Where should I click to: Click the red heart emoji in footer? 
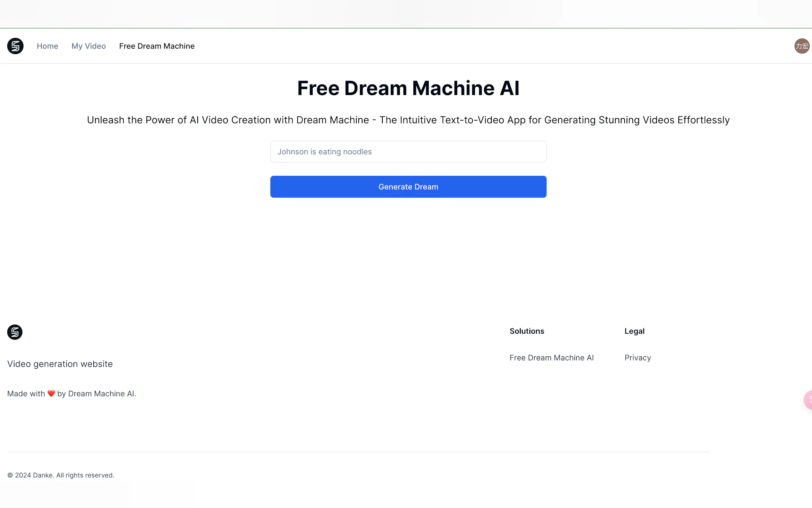[x=51, y=393]
